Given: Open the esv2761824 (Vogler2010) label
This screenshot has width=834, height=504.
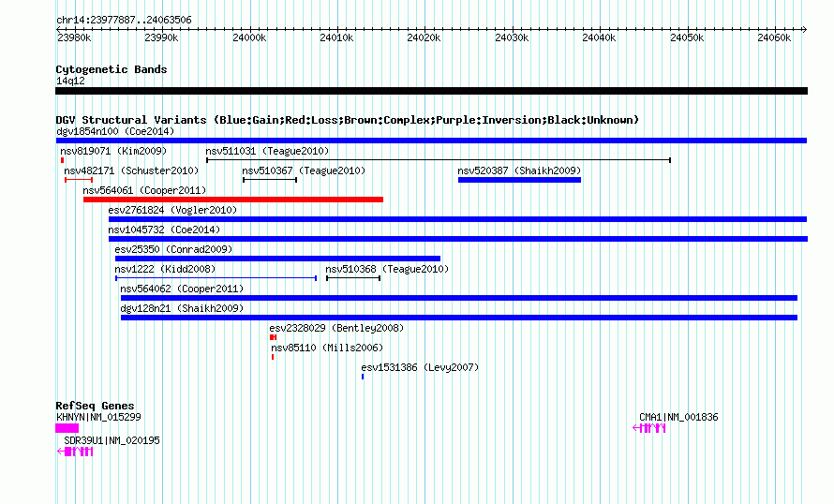Looking at the screenshot, I should point(172,210).
